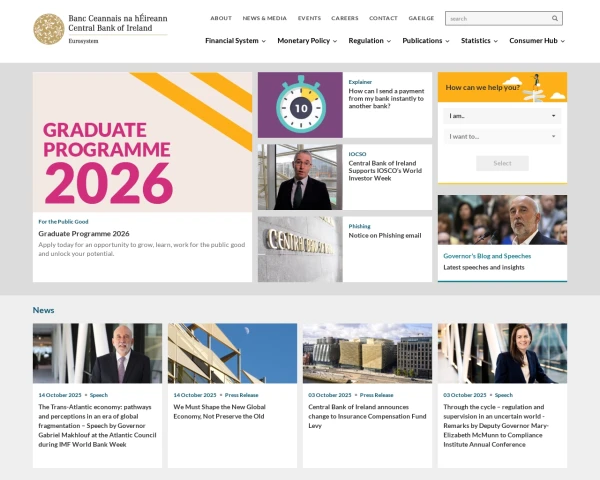
Task: Open the IOSCO World Investor Week thumbnail
Action: [300, 177]
